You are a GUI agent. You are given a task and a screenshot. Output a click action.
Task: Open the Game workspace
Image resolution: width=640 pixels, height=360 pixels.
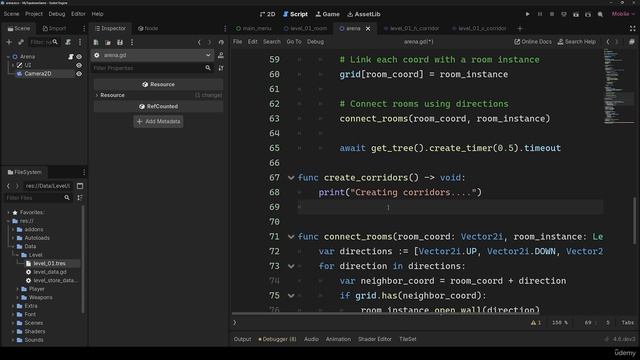(327, 14)
